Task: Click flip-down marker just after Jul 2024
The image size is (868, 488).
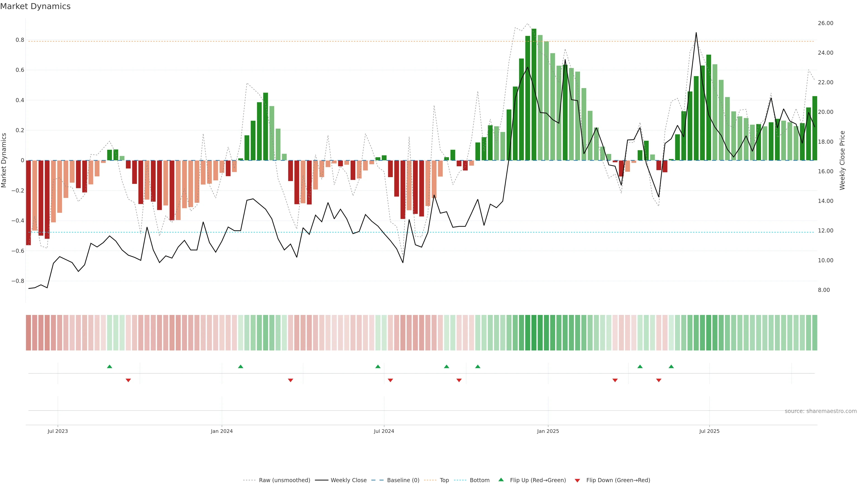Action: [x=390, y=380]
